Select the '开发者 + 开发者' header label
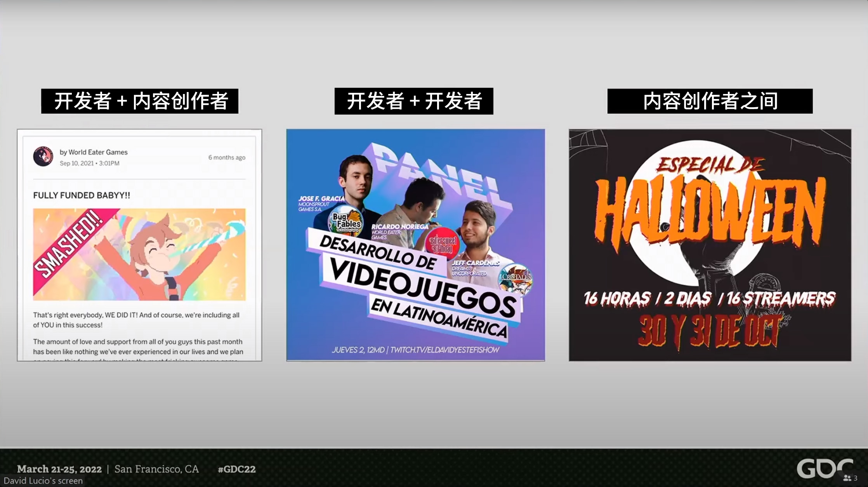This screenshot has width=868, height=487. 414,101
